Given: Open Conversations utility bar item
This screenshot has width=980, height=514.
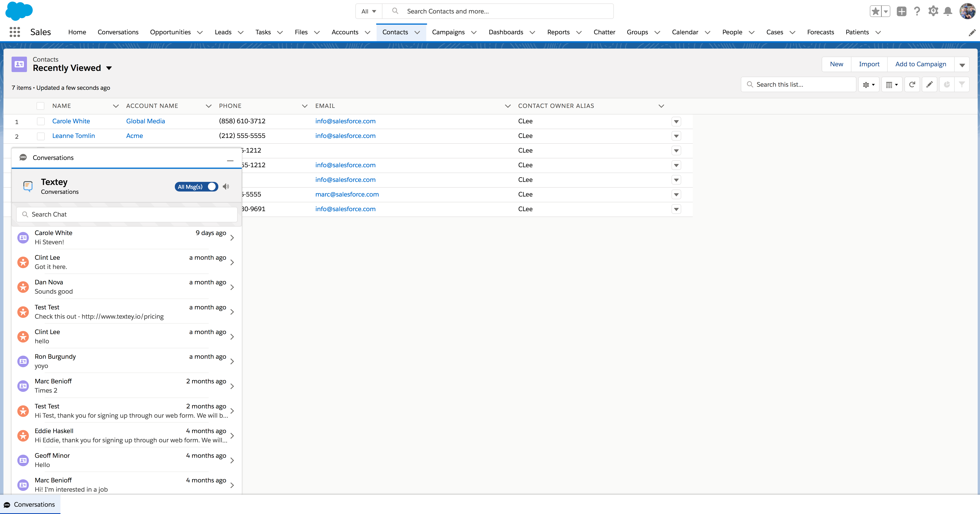Looking at the screenshot, I should coord(30,505).
